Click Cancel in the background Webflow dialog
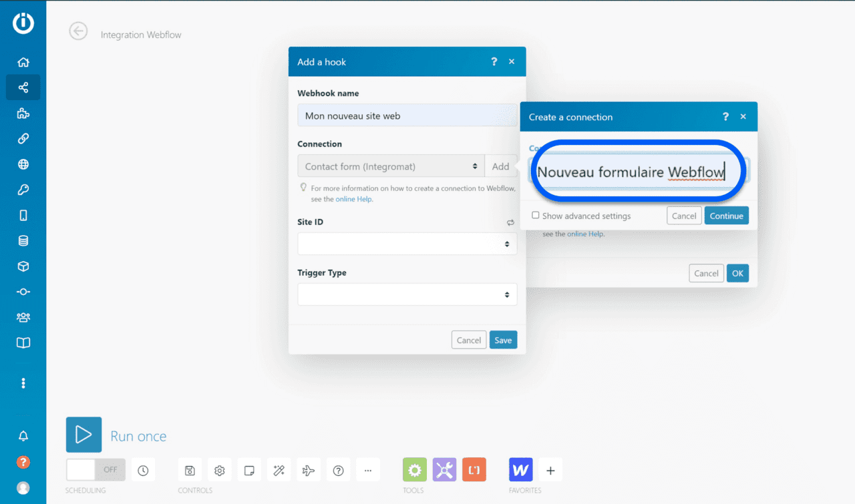 [706, 273]
